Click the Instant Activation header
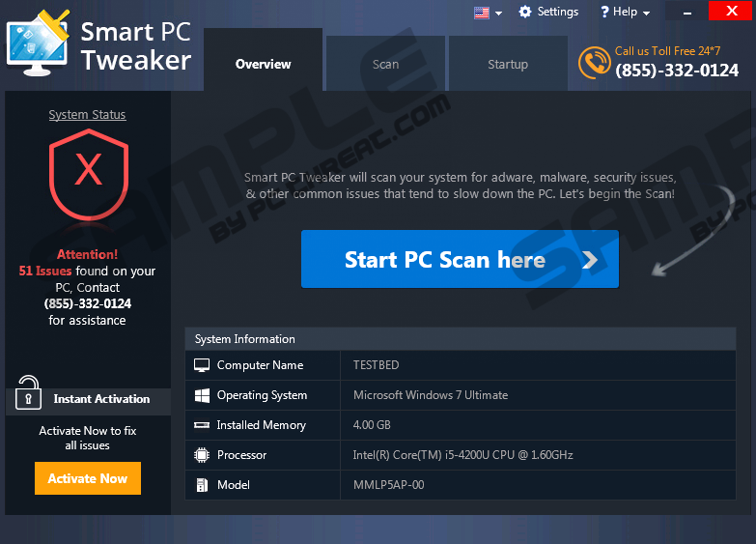756x544 pixels. point(101,399)
